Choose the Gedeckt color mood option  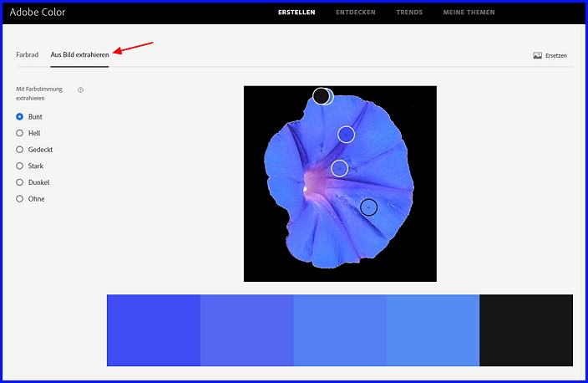[20, 150]
